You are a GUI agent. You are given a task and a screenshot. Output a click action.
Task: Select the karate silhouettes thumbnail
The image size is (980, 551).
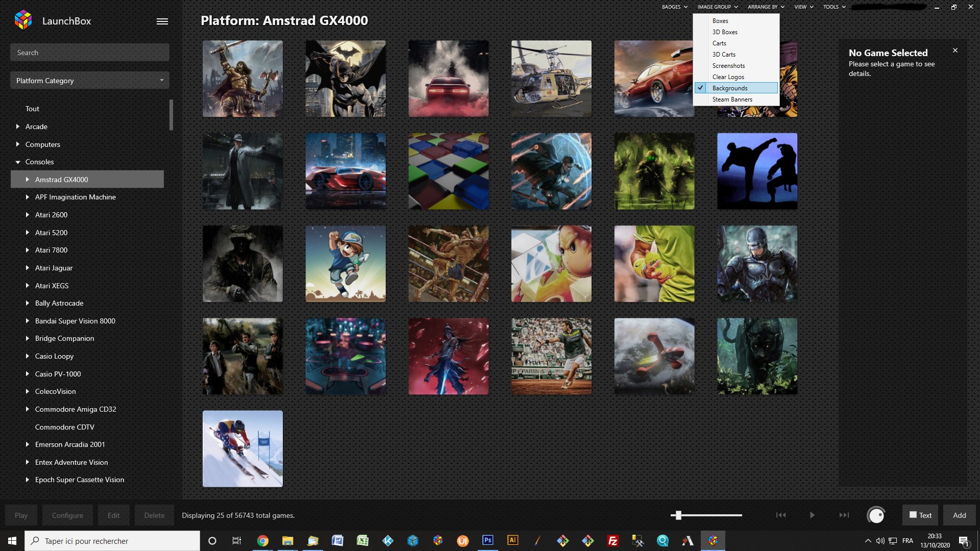757,171
